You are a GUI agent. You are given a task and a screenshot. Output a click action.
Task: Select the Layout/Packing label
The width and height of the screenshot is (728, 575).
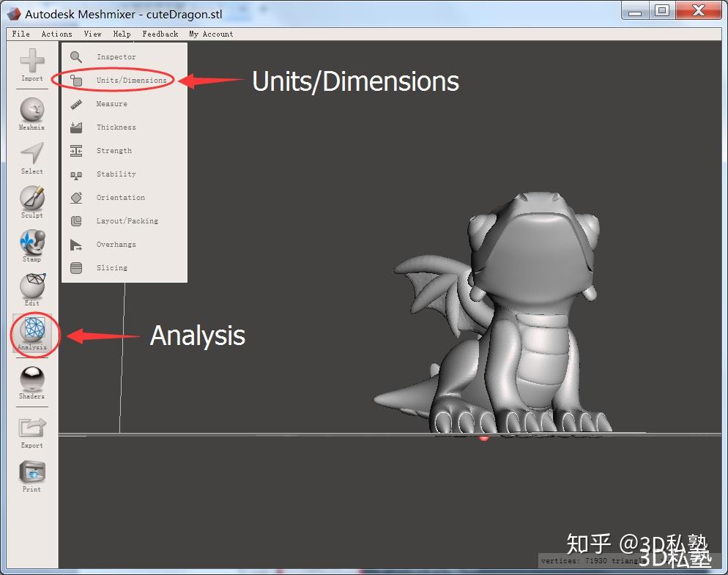click(x=127, y=221)
